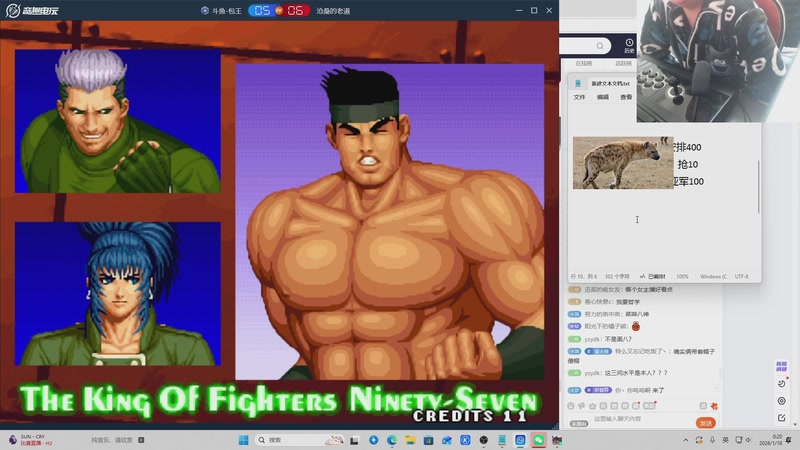Click the 抢10 text line in Notepad
Viewport: 800px width, 450px height.
[688, 164]
